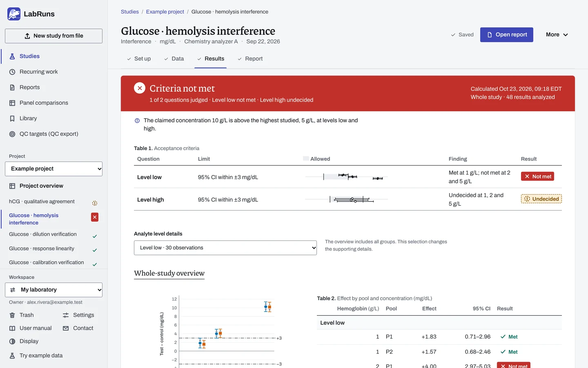This screenshot has height=368, width=588.
Task: Click the Saved status indicator
Action: point(462,35)
